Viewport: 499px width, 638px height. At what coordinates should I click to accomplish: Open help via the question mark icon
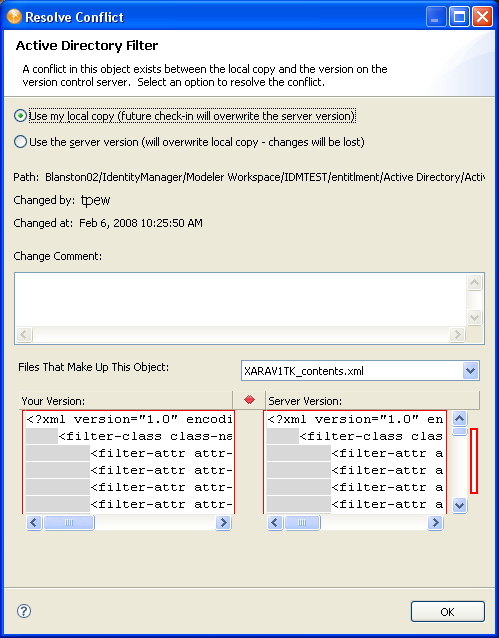24,611
